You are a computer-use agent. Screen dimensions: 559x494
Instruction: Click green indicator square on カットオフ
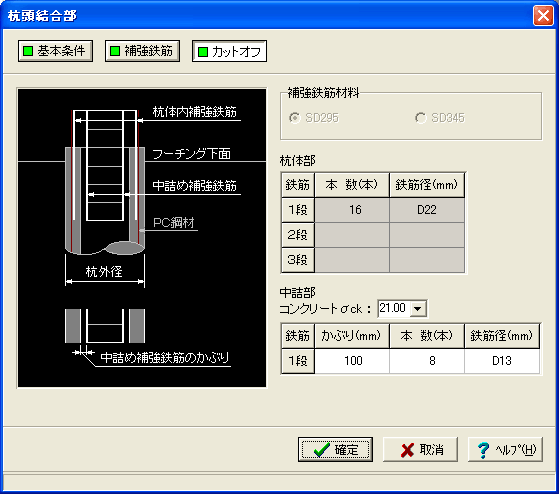point(203,52)
